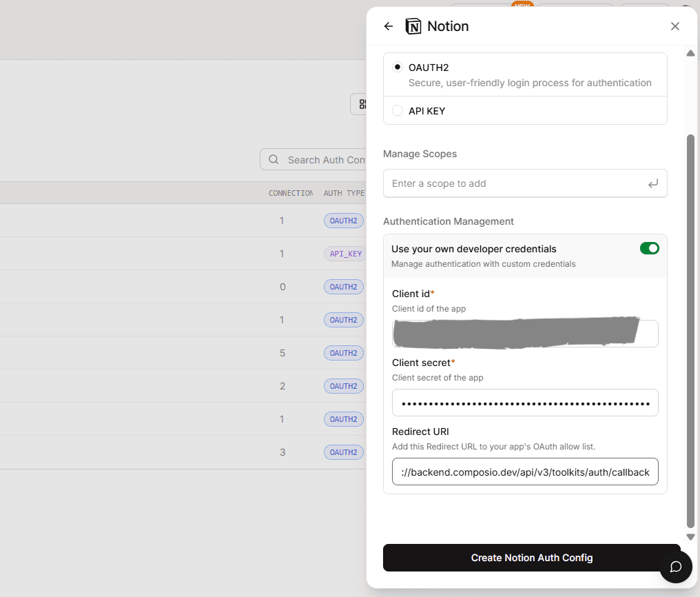Click the CONNECTION column header
Image resolution: width=700 pixels, height=597 pixels.
pos(291,193)
